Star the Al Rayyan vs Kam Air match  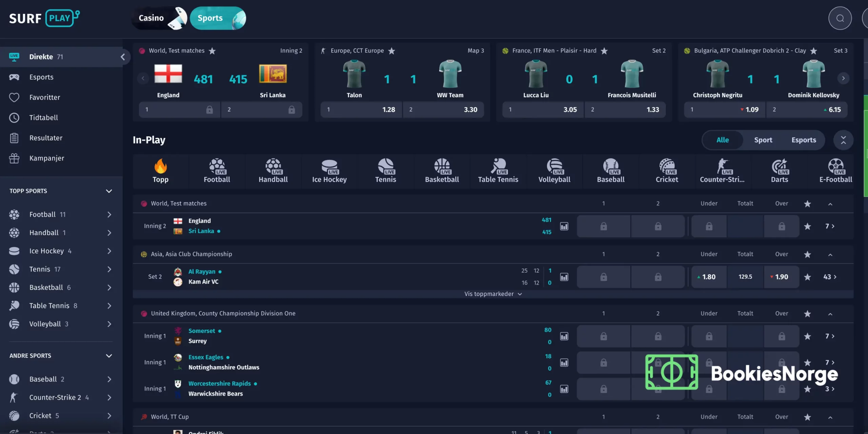pyautogui.click(x=808, y=277)
